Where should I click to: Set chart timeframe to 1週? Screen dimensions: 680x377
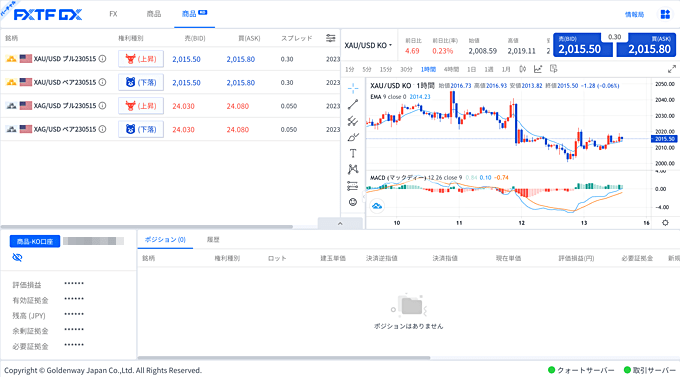click(x=489, y=69)
